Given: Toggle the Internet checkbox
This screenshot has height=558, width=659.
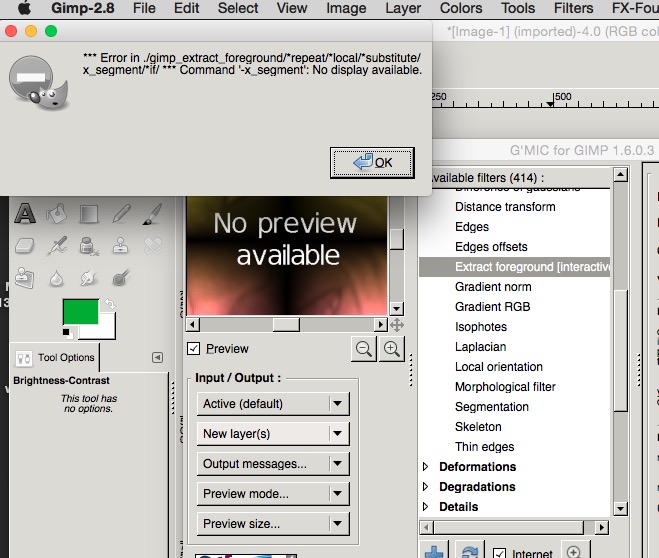Looking at the screenshot, I should point(499,553).
